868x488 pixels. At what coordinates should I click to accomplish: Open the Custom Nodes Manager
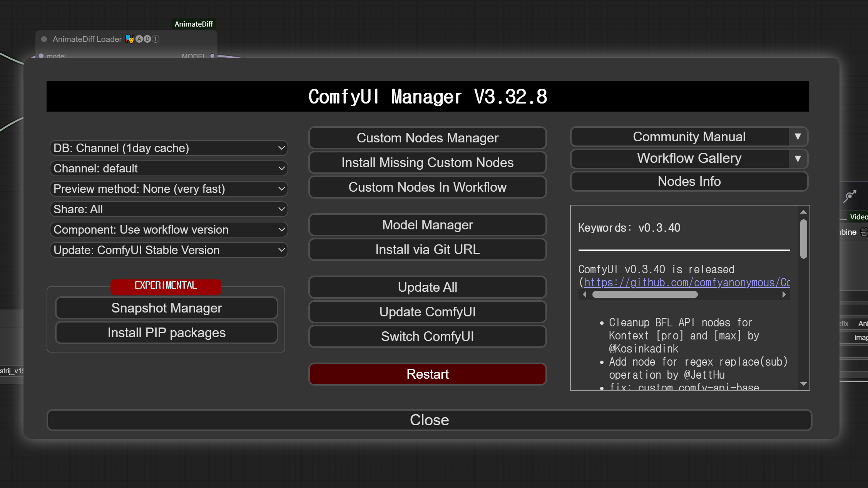[x=427, y=138]
